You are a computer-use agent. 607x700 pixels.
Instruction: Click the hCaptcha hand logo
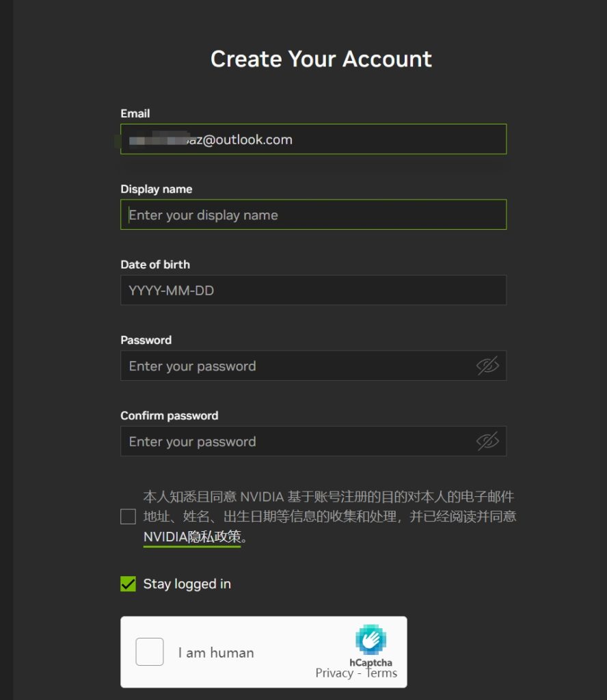pyautogui.click(x=370, y=639)
